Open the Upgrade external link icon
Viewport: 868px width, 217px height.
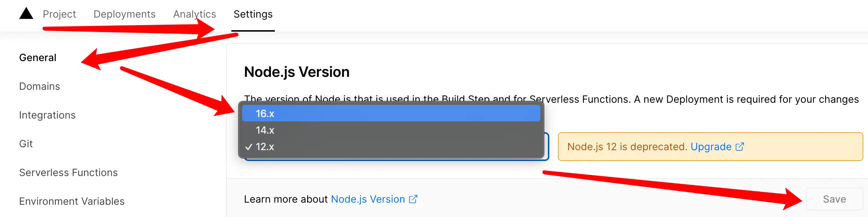click(x=739, y=146)
